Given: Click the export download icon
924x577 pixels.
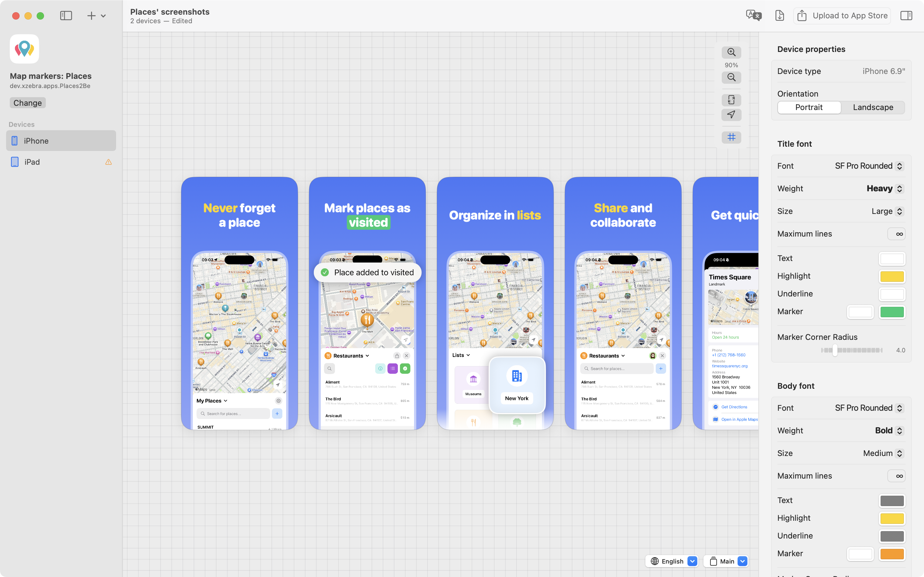Looking at the screenshot, I should (779, 16).
